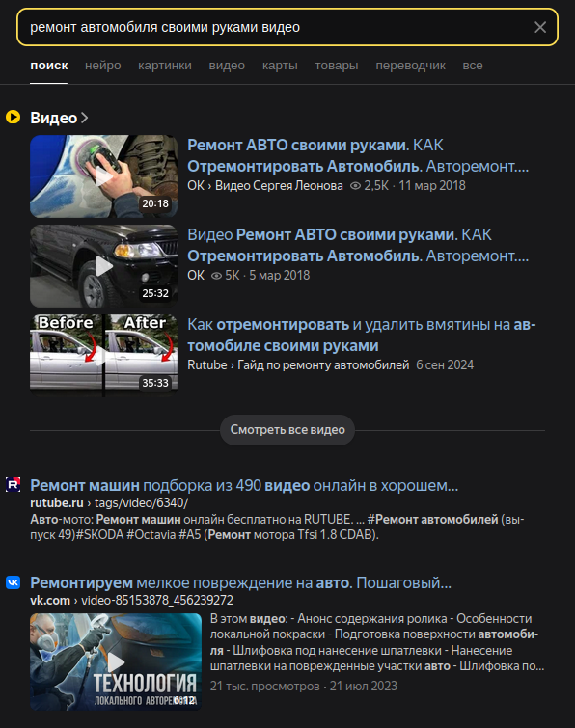The width and height of the screenshot is (575, 728).
Task: Click the VK favicon icon
Action: (x=13, y=581)
